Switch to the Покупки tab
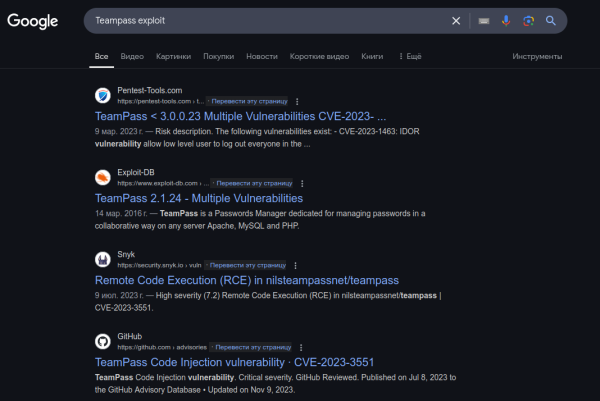Viewport: 600px width, 401px height. tap(218, 56)
